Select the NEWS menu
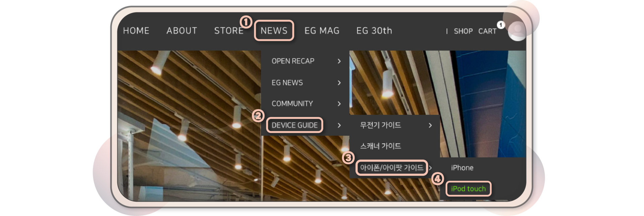Viewport: 644px width, 216px height. click(x=274, y=31)
